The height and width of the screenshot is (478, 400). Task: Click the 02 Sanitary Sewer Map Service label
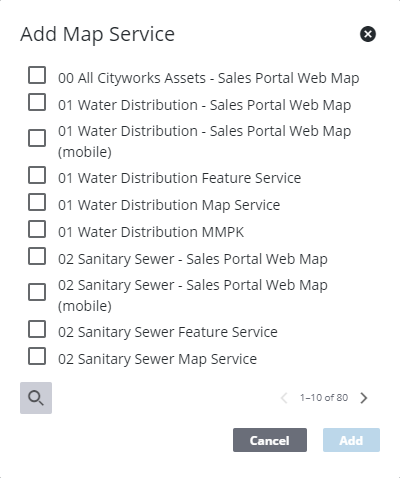click(157, 359)
